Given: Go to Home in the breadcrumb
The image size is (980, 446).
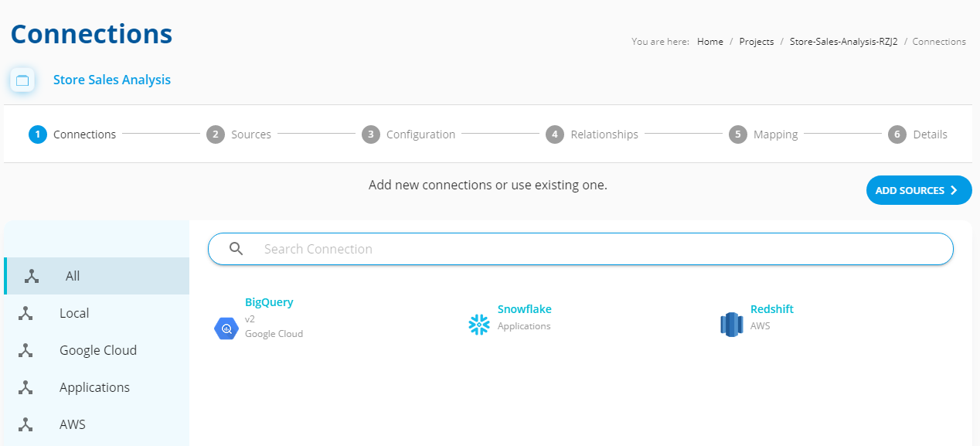Looking at the screenshot, I should click(x=710, y=42).
